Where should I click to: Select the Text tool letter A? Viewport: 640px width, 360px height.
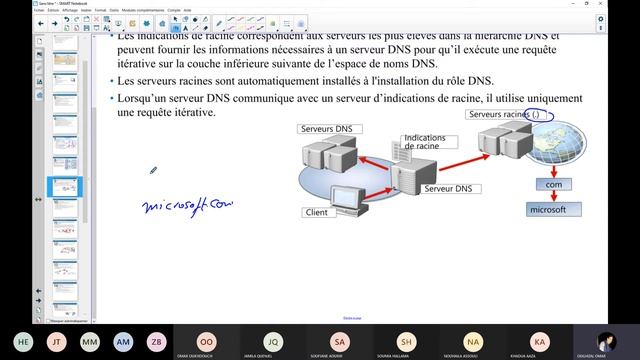pos(185,28)
